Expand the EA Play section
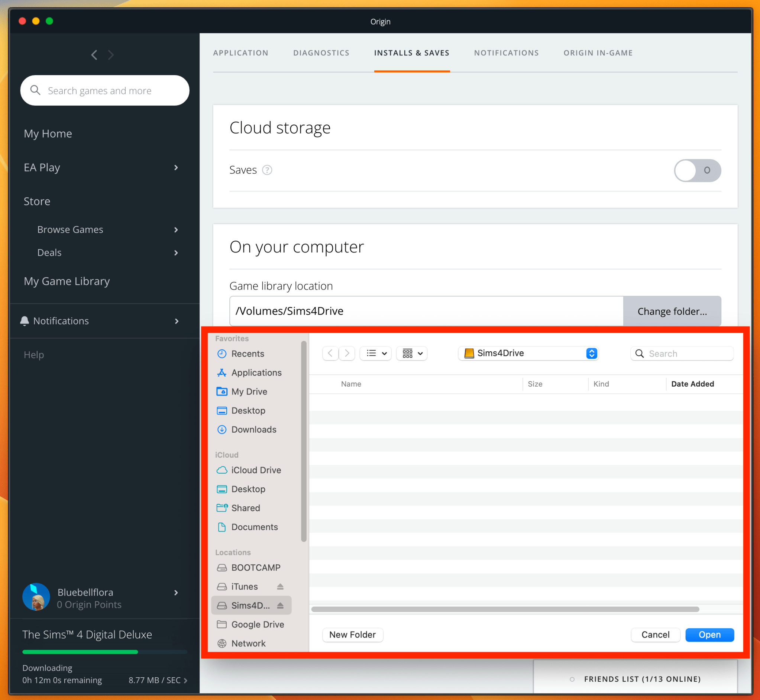Image resolution: width=760 pixels, height=700 pixels. coord(176,167)
